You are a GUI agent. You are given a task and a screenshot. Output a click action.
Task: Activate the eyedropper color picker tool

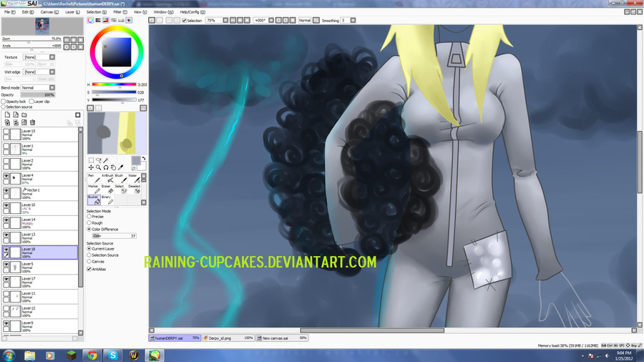click(x=121, y=167)
